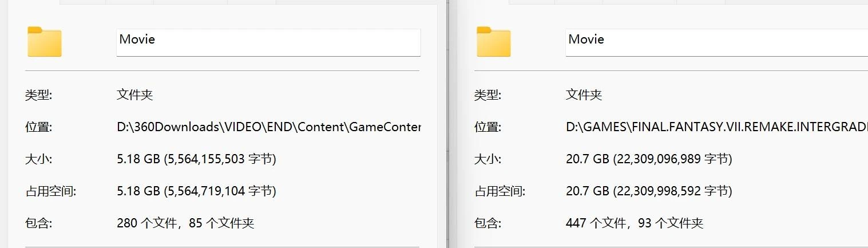Click the 包含: label in the left window
This screenshot has height=248, width=868.
coord(38,223)
